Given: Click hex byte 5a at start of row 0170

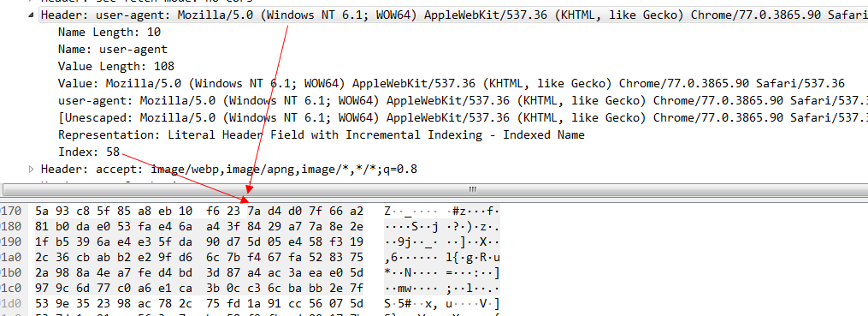Looking at the screenshot, I should click(x=42, y=211).
